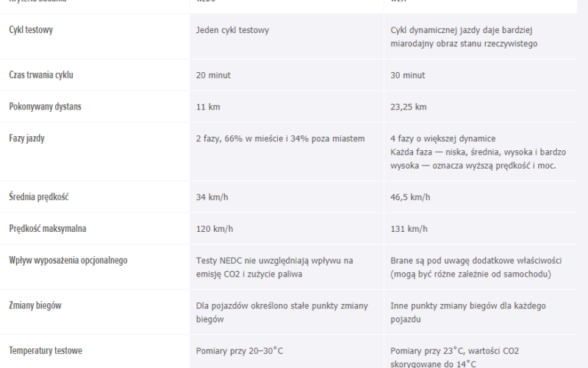Select the 'Prędkość maksymalna' row label
Viewport: 588px width, 368px height.
tap(48, 229)
